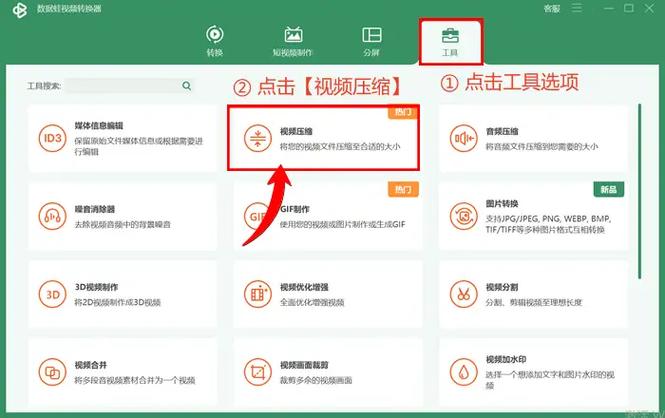Open the 音频压缩 tool title
The width and height of the screenshot is (665, 418).
click(502, 131)
